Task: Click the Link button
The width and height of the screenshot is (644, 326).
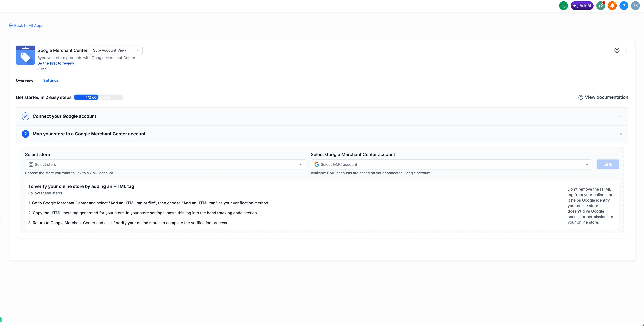Action: (608, 164)
